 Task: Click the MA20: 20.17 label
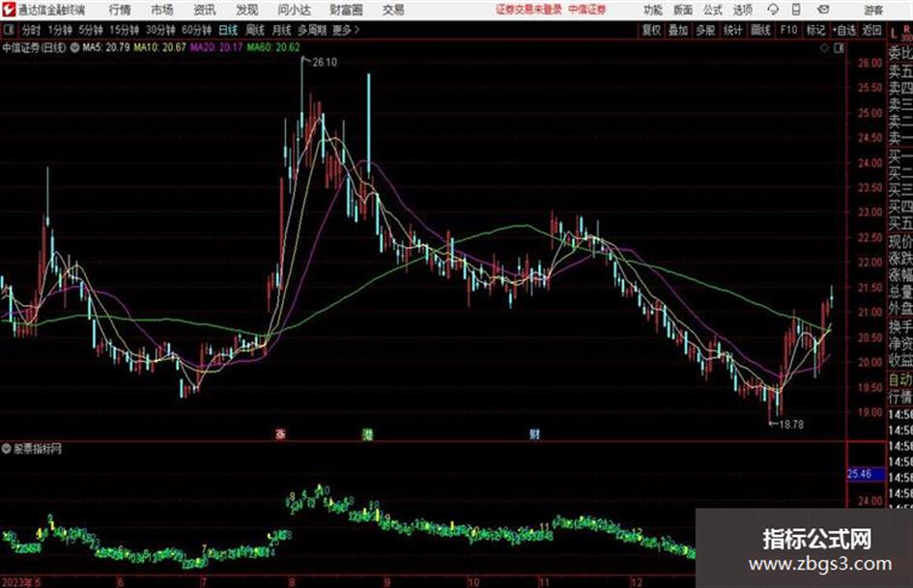[x=216, y=47]
